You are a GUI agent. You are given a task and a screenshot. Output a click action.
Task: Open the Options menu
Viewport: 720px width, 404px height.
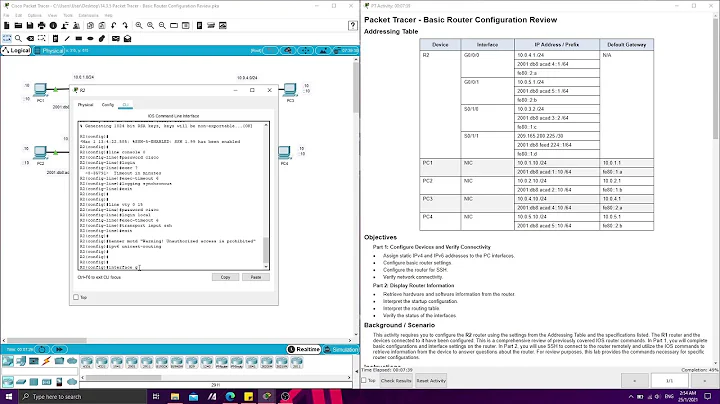pyautogui.click(x=34, y=15)
